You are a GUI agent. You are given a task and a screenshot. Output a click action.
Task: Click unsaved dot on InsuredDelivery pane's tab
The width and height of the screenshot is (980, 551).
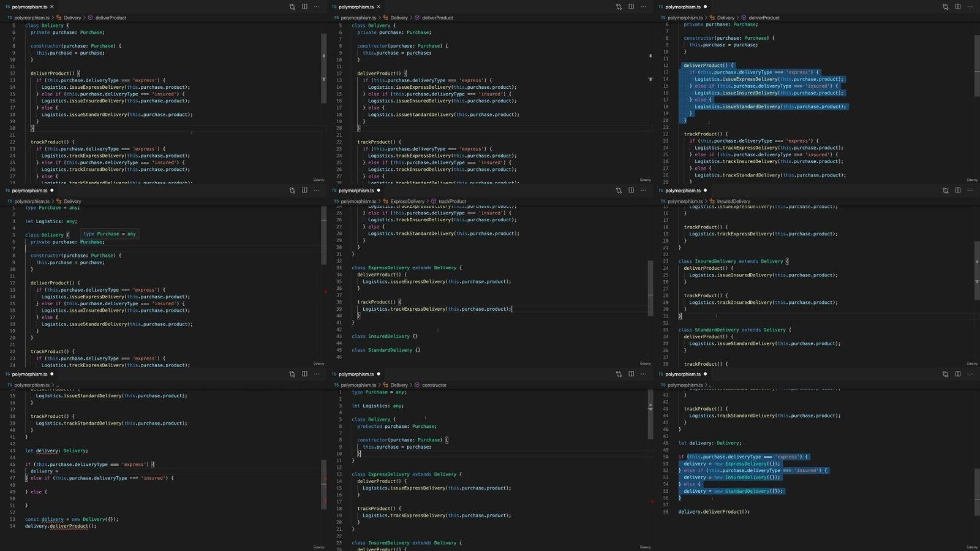click(705, 191)
